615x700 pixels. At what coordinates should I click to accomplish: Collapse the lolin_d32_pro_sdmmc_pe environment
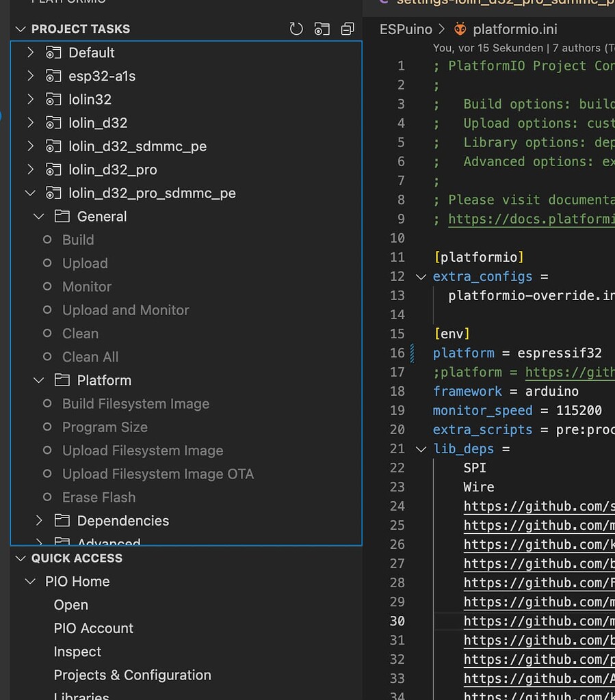[30, 193]
